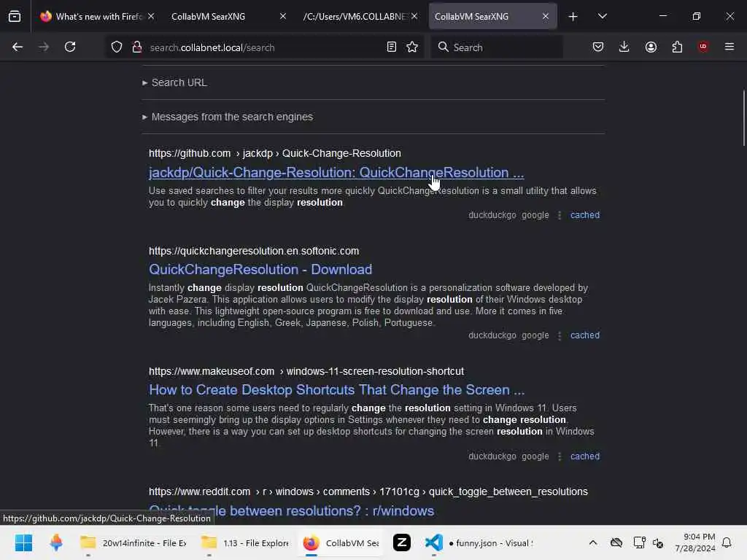Open How to Create Desktop Shortcuts result
This screenshot has width=747, height=560.
[x=337, y=390]
